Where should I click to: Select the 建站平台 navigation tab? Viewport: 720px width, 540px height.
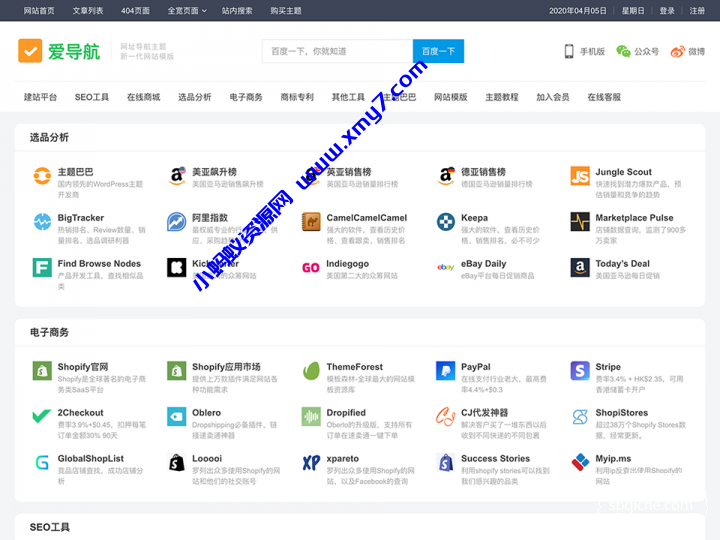click(x=40, y=97)
